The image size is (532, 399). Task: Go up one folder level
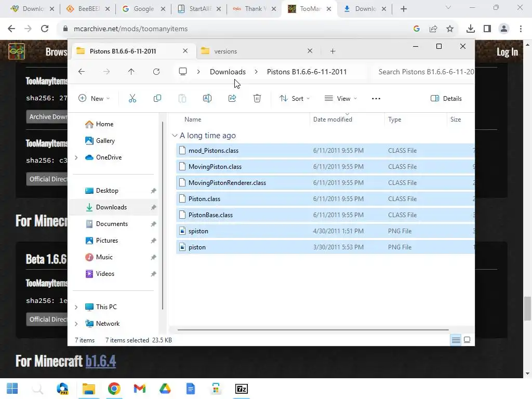point(131,72)
